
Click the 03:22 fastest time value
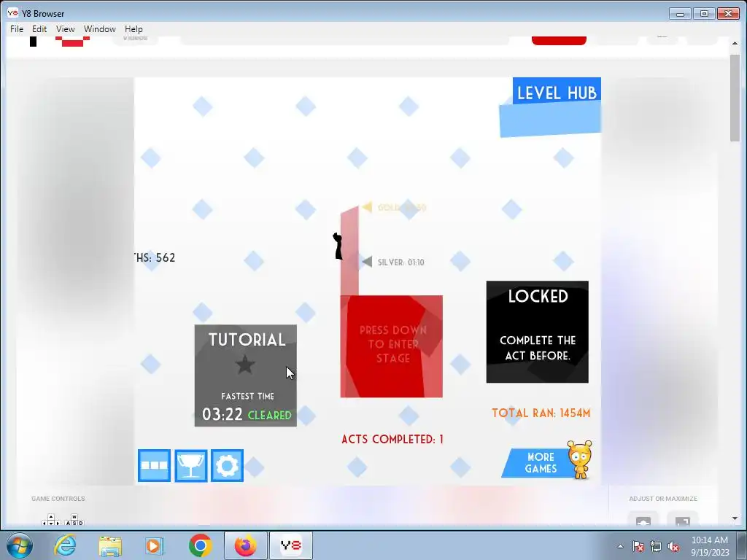coord(222,414)
